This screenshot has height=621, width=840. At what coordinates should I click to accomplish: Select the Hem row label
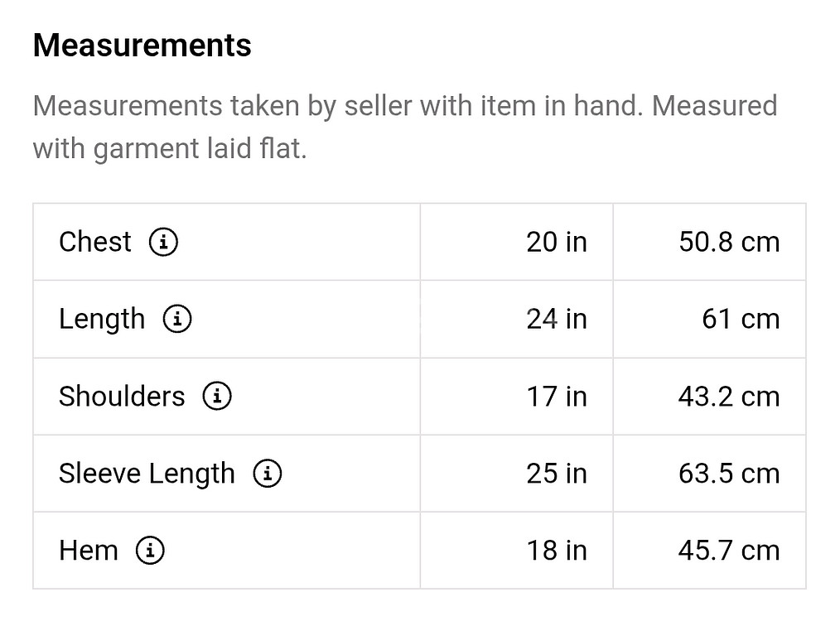click(x=88, y=551)
